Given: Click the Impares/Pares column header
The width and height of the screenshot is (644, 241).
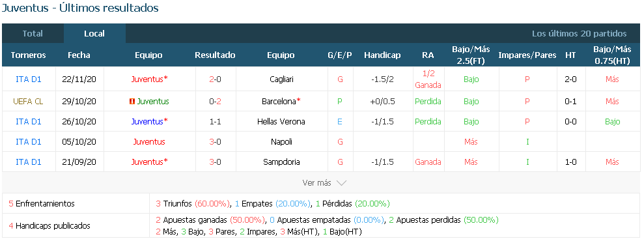Looking at the screenshot, I should (x=527, y=55).
